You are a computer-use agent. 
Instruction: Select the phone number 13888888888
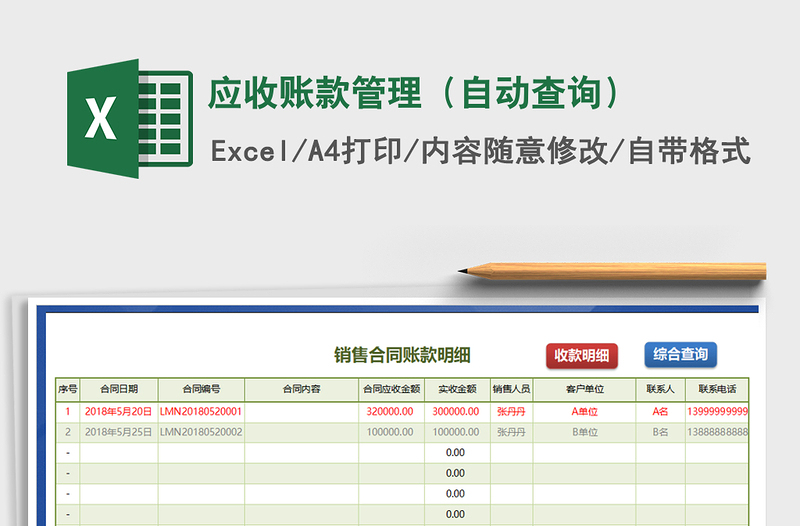click(x=717, y=432)
